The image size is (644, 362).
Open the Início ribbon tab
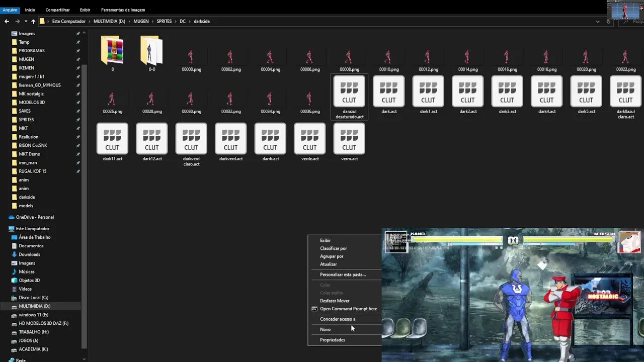coord(30,10)
